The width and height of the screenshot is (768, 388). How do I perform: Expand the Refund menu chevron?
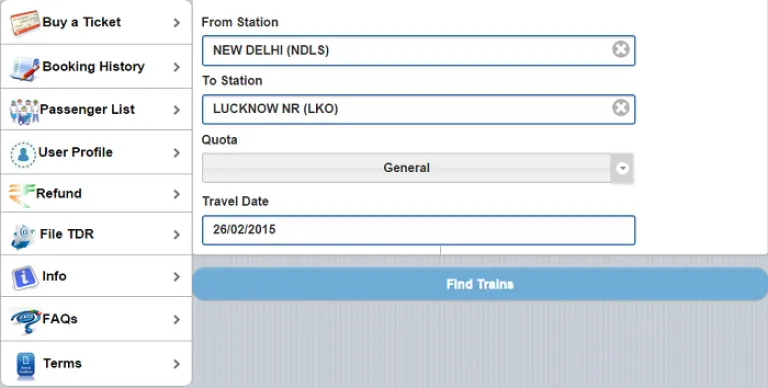coord(176,194)
